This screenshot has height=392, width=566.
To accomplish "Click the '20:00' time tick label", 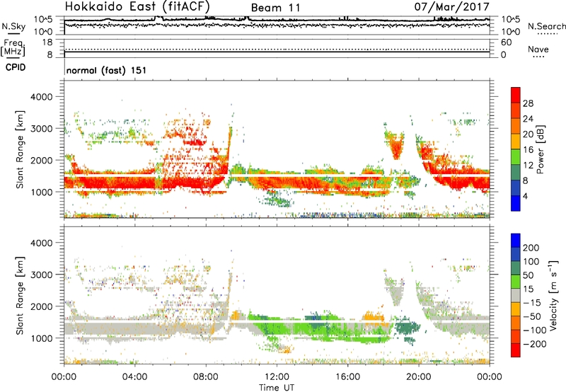I will coord(419,377).
